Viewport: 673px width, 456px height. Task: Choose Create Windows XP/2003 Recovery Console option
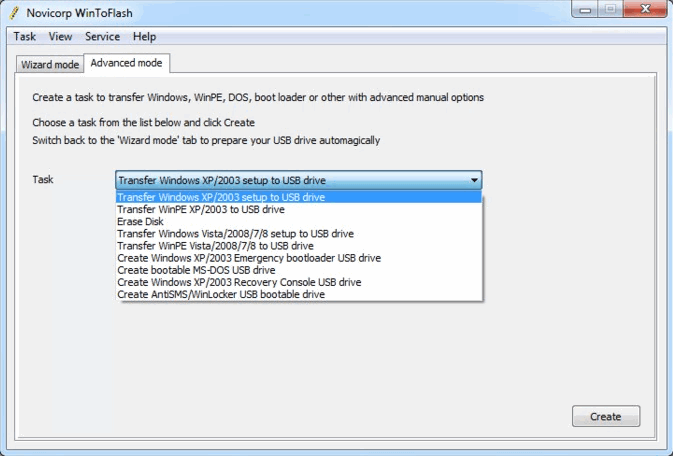(x=239, y=282)
